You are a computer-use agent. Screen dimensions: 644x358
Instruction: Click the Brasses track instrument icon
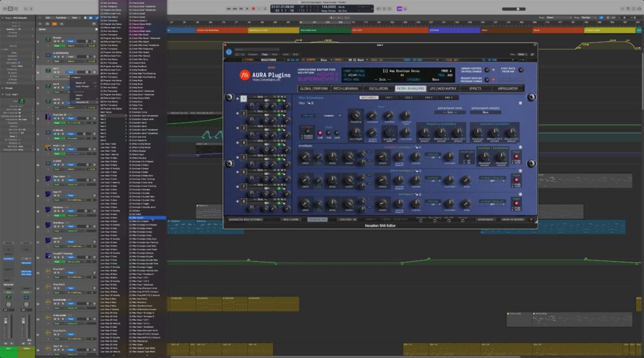[x=48, y=40]
